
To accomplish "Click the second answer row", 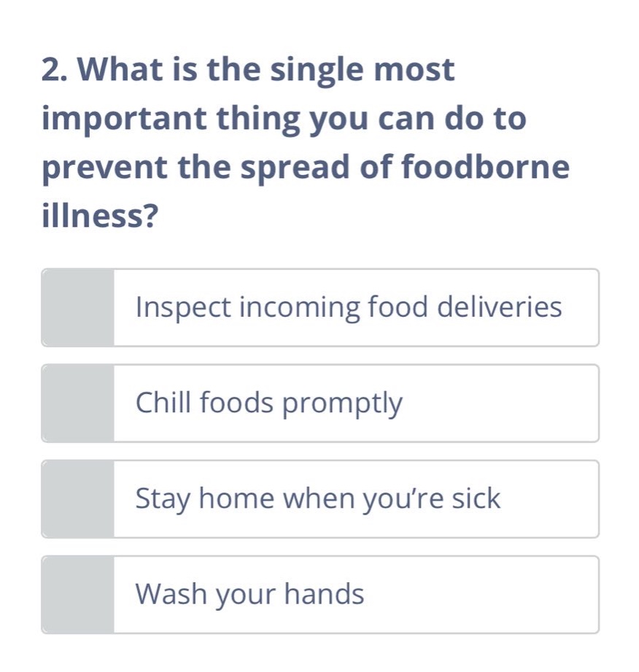I will click(321, 403).
